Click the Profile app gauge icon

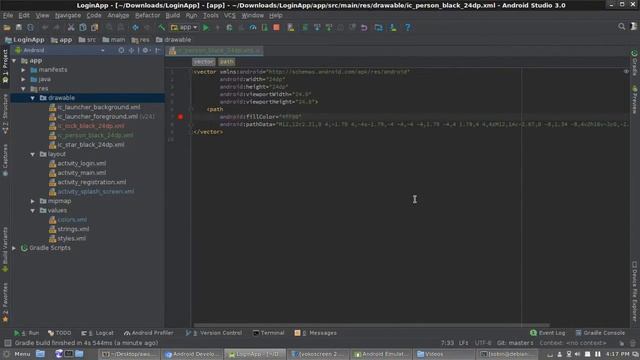(253, 27)
